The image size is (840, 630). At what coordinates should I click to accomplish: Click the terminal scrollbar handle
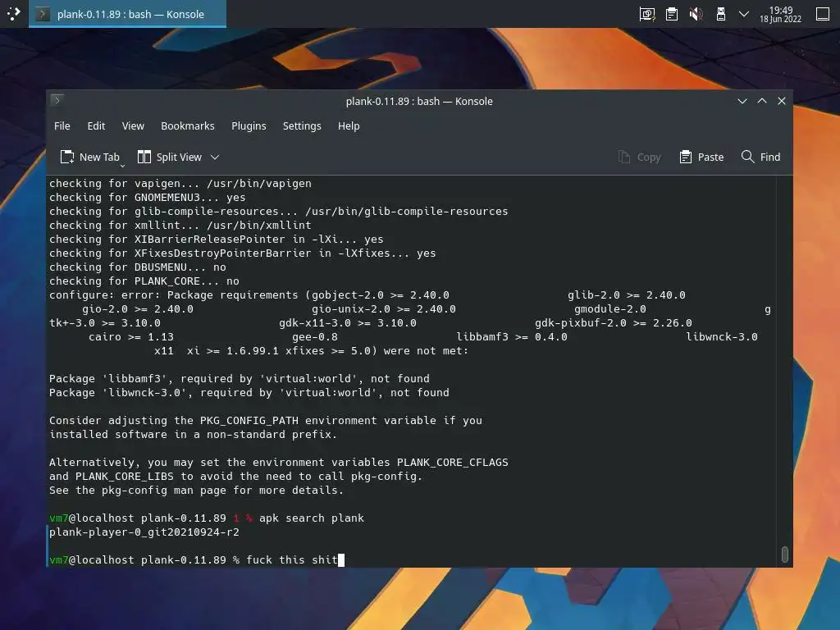(x=785, y=555)
